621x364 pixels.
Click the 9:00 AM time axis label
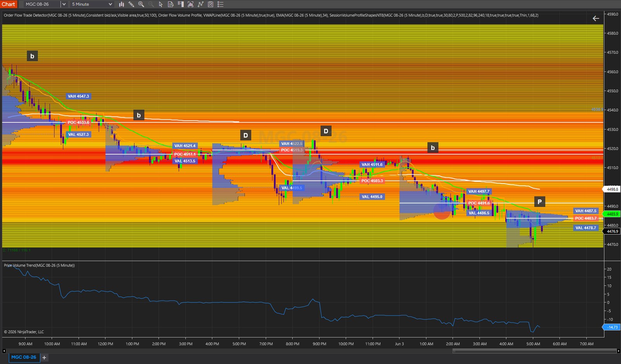coord(26,344)
